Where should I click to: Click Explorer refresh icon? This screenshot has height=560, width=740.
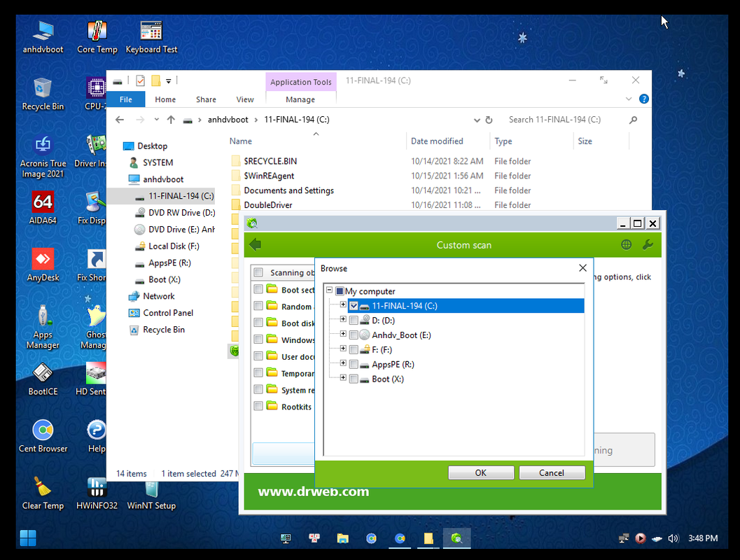(x=489, y=120)
